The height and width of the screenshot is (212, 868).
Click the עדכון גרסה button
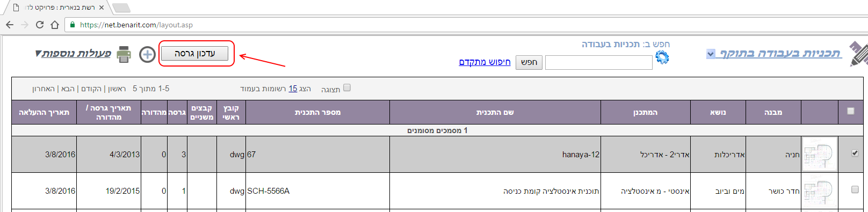pyautogui.click(x=194, y=53)
